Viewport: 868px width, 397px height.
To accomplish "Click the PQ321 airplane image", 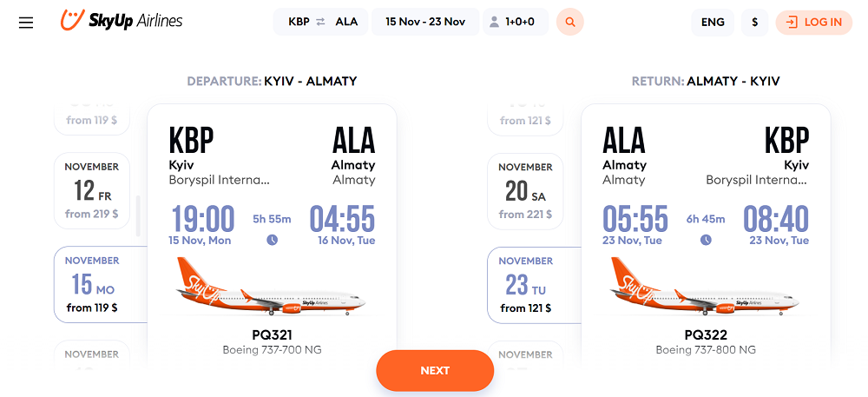I will click(271, 287).
